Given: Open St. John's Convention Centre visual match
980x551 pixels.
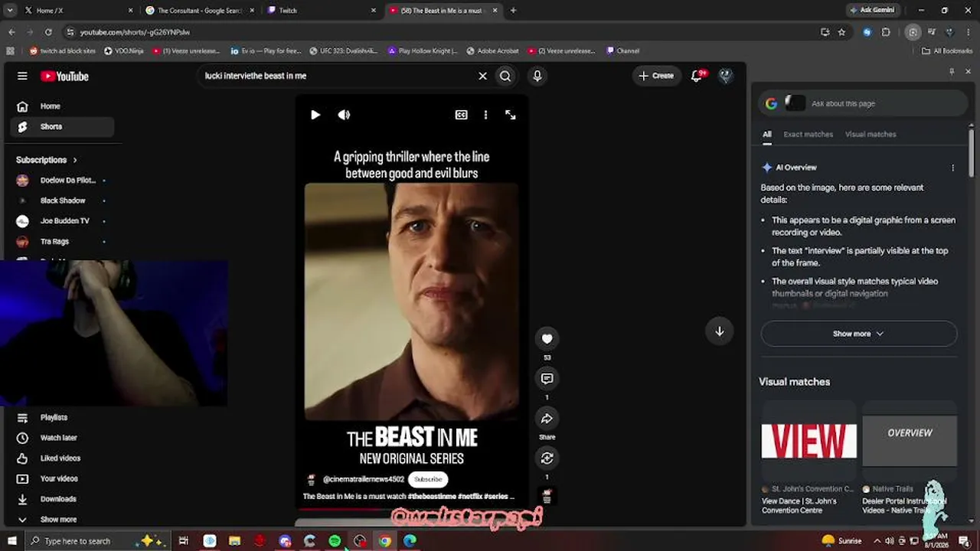Looking at the screenshot, I should tap(808, 458).
